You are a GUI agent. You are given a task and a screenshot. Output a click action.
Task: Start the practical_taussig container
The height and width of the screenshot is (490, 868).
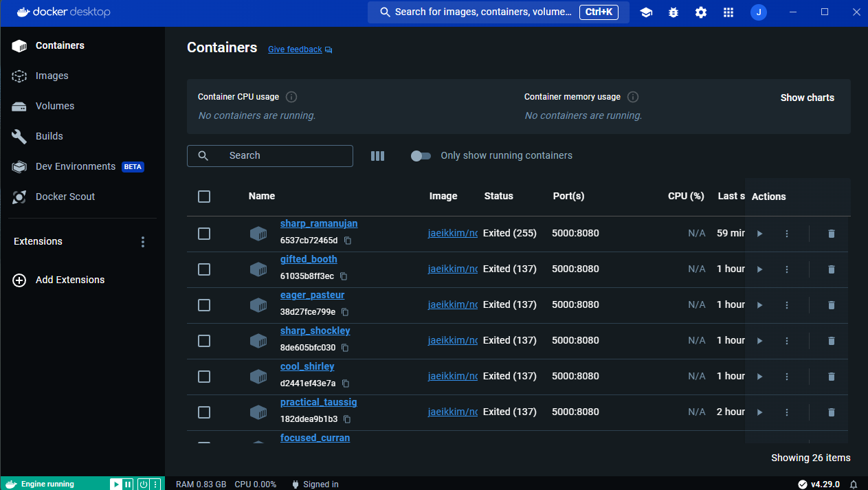tap(759, 412)
